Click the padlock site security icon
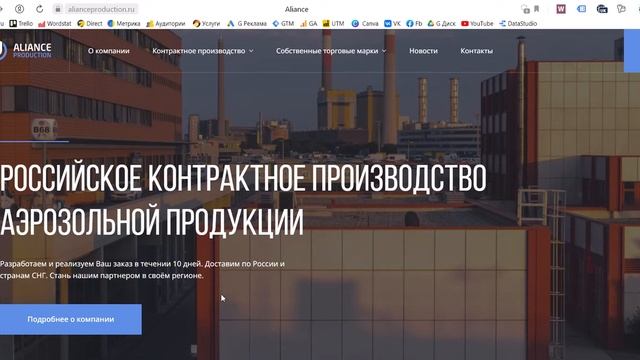Viewport: 640px width, 360px height. click(x=58, y=9)
